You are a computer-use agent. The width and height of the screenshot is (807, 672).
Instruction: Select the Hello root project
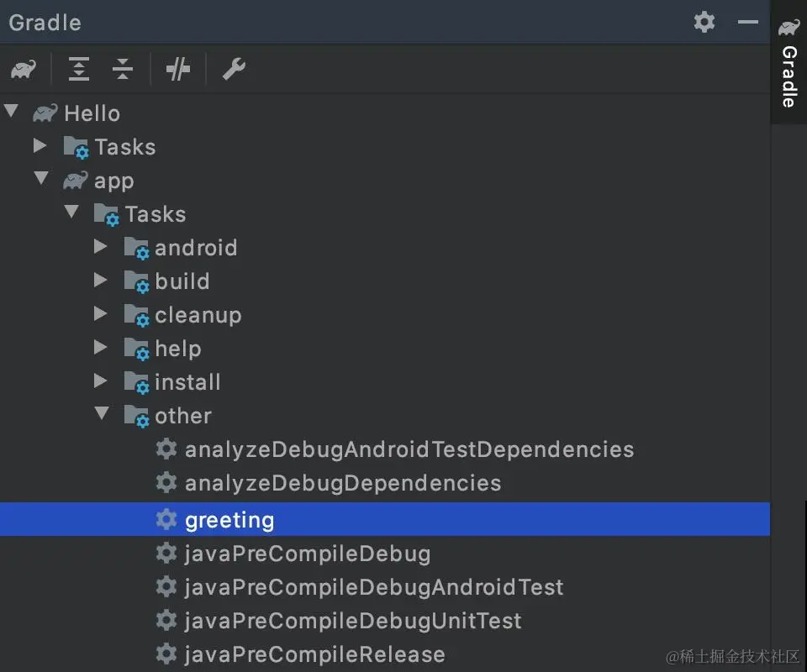click(385, 113)
